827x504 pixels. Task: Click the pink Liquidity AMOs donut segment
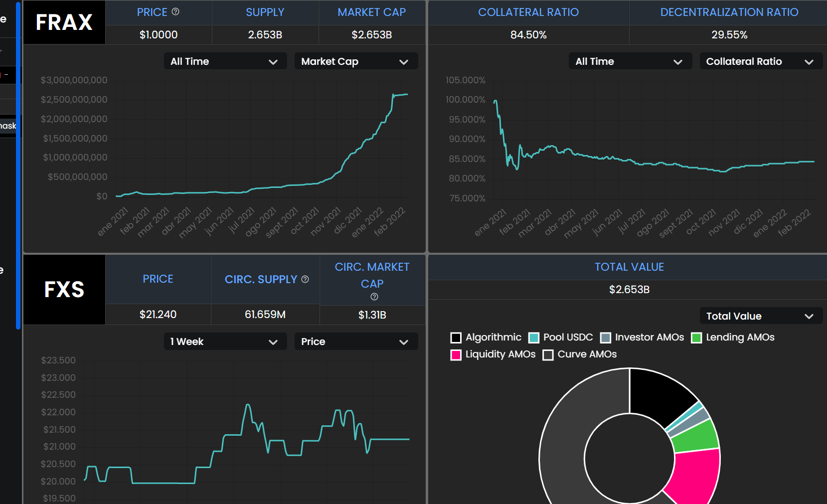point(694,476)
